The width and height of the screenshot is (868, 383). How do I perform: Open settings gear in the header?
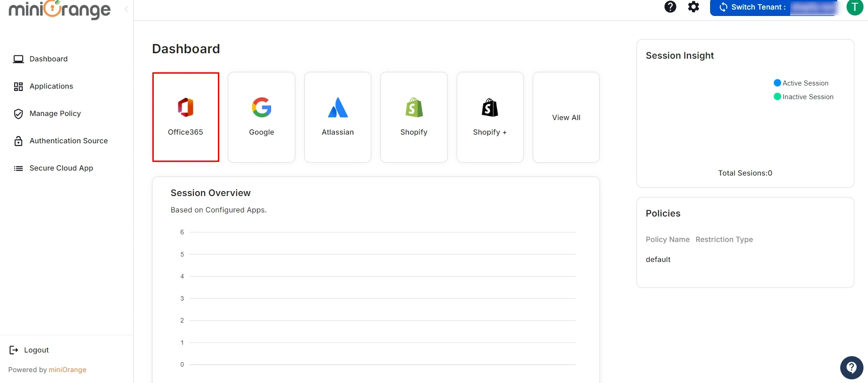click(694, 7)
